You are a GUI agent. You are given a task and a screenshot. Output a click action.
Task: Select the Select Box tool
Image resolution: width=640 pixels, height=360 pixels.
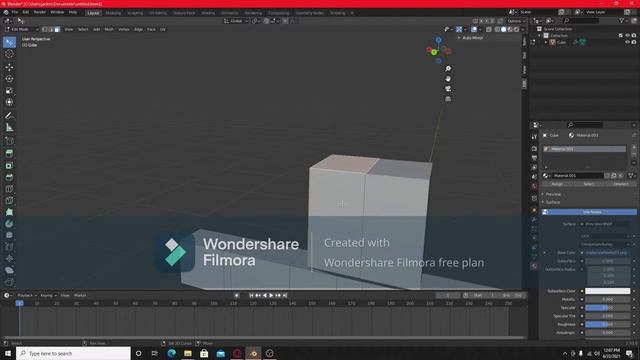tap(9, 42)
